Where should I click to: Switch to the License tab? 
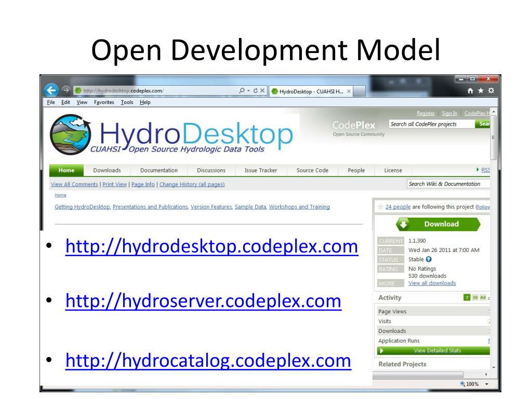pyautogui.click(x=393, y=170)
